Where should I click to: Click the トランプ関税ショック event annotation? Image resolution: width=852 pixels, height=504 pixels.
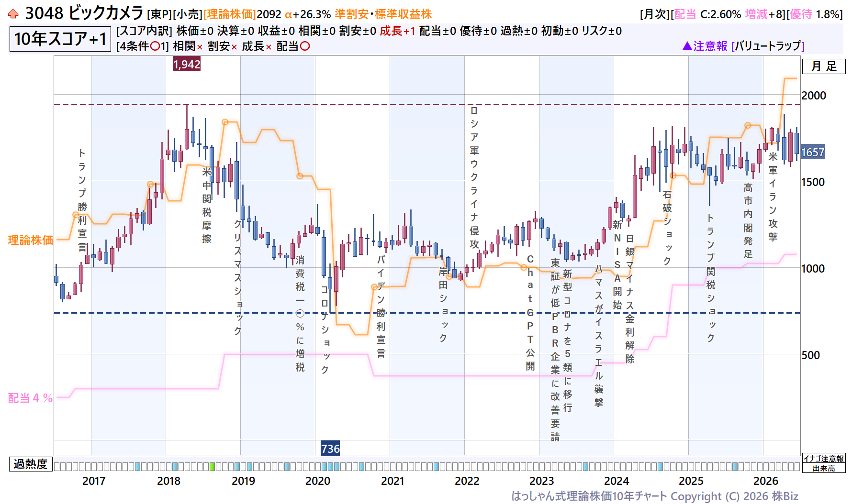pyautogui.click(x=711, y=278)
